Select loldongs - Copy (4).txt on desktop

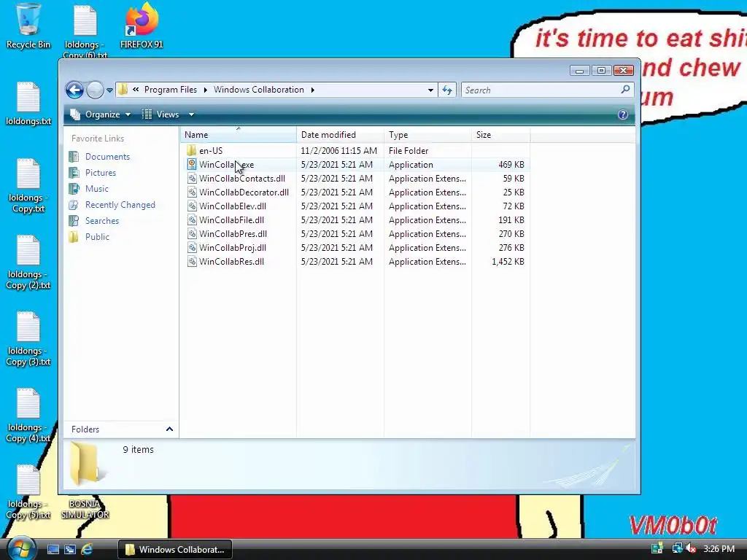(28, 415)
